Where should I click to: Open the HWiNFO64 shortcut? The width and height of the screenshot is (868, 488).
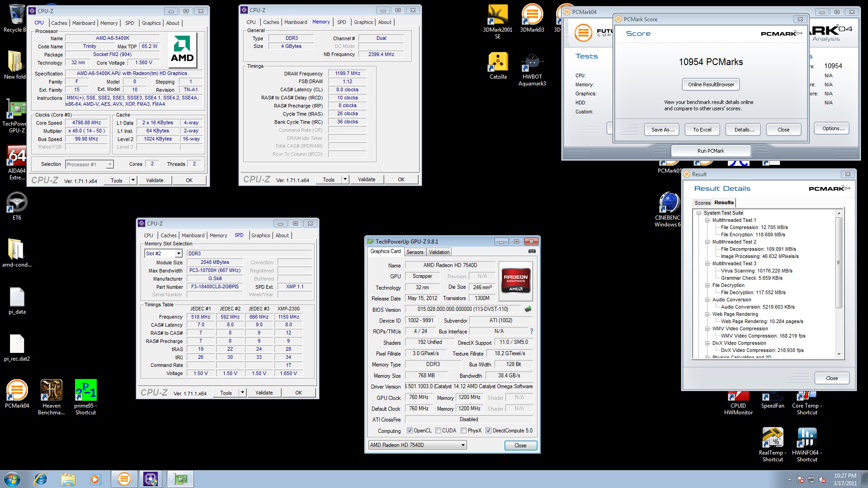pyautogui.click(x=807, y=444)
